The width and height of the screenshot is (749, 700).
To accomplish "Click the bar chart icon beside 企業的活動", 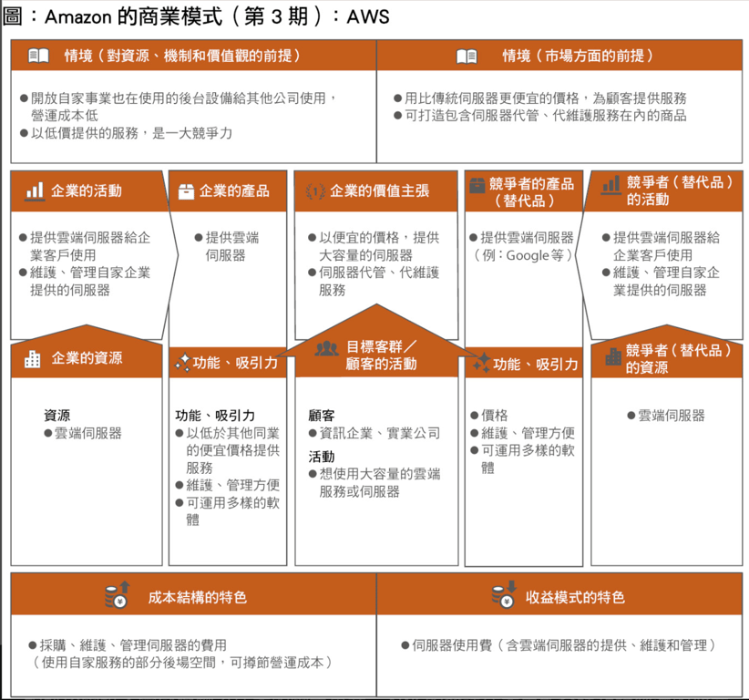I will (35, 191).
